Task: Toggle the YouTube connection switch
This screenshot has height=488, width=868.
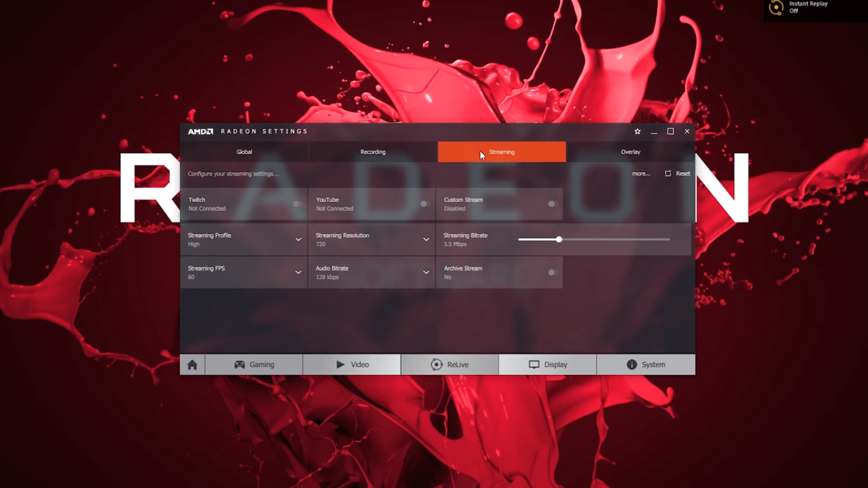Action: coord(424,204)
